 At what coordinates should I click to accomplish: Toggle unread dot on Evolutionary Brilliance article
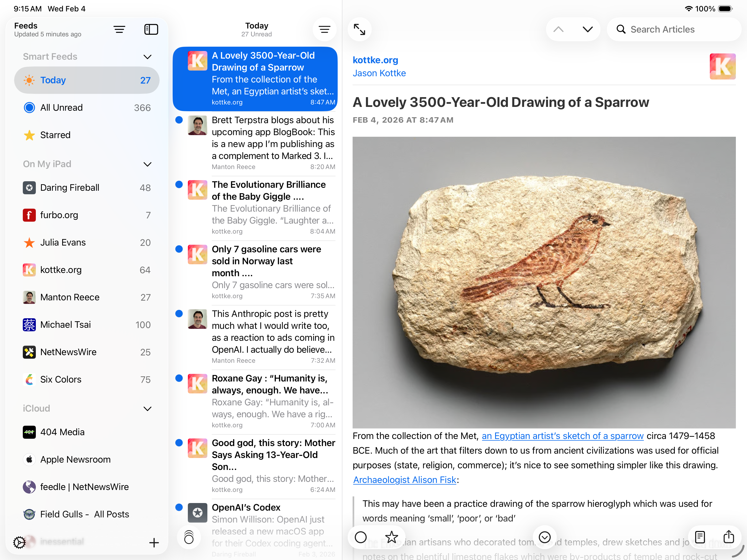point(179,184)
